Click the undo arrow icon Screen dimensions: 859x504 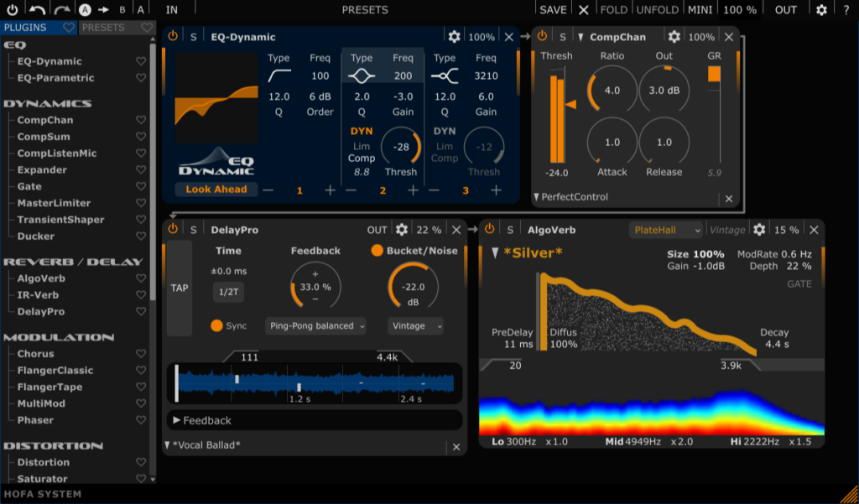click(37, 9)
